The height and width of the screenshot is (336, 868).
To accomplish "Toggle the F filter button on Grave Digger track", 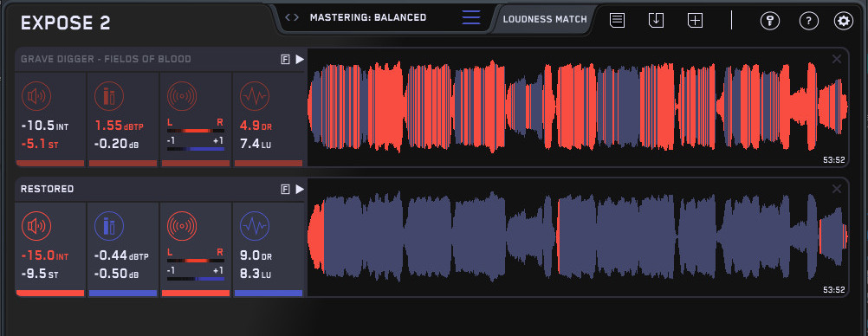I will click(x=286, y=60).
